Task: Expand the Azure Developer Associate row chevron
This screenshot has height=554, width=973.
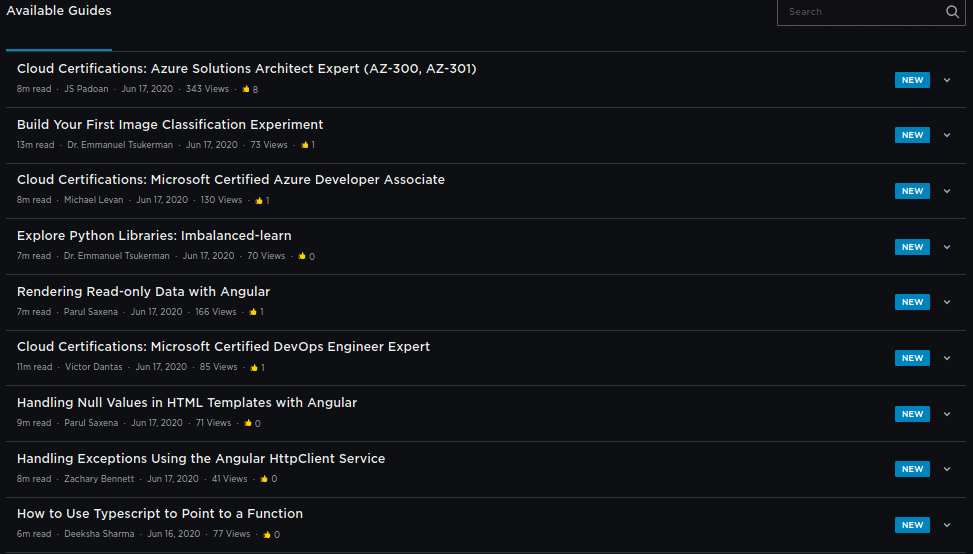Action: click(947, 191)
